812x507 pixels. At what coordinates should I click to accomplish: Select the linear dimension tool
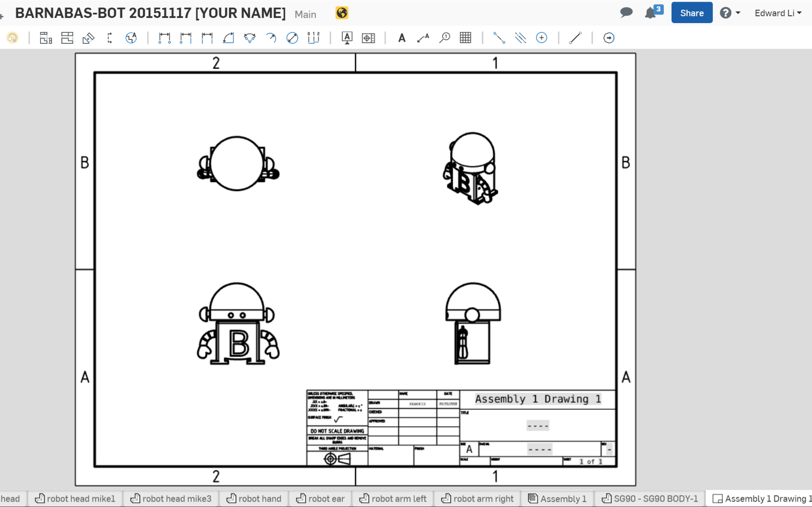164,38
